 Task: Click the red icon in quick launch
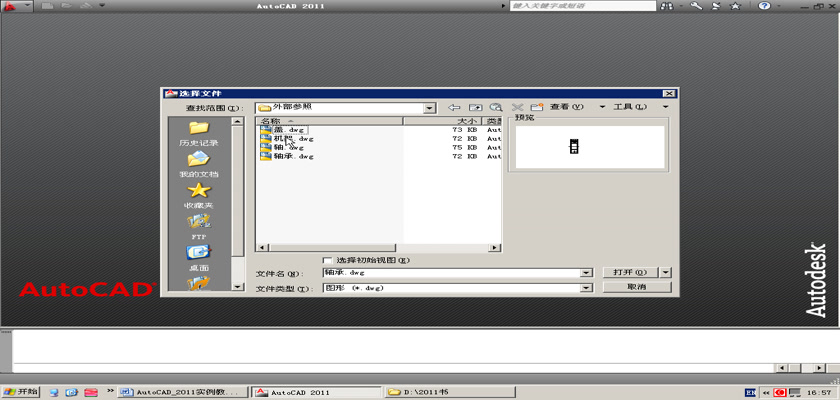point(90,393)
